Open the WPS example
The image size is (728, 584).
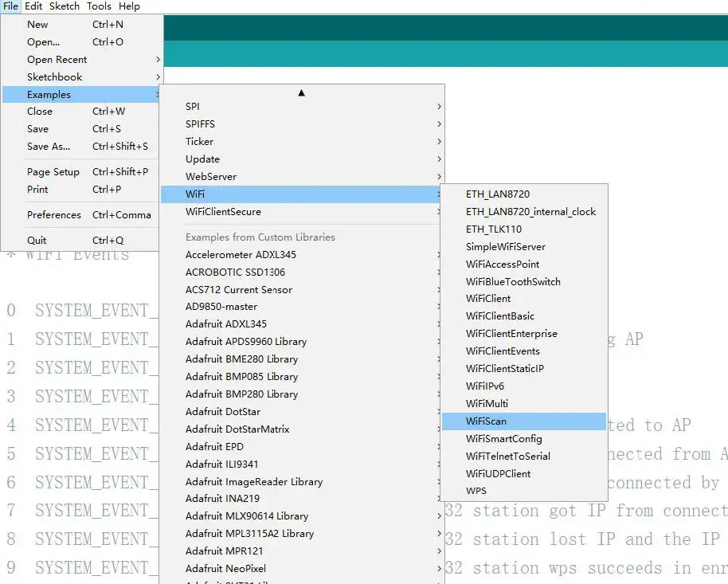[476, 492]
